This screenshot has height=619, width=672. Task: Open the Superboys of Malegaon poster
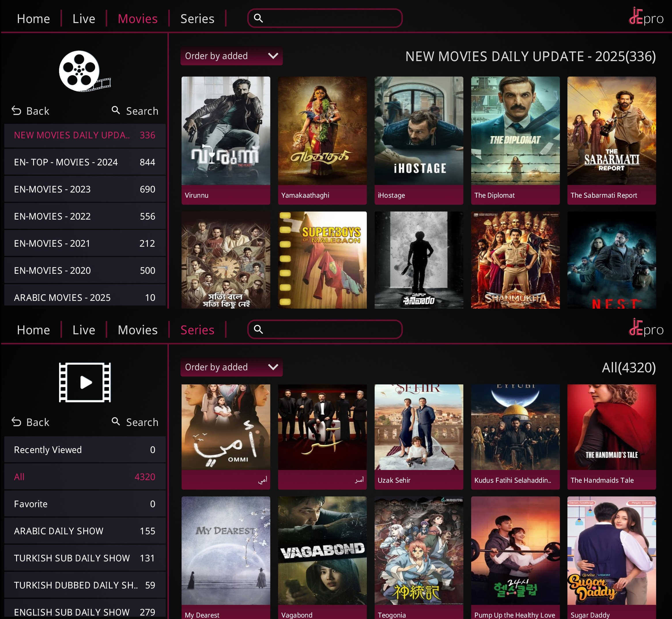coord(322,260)
